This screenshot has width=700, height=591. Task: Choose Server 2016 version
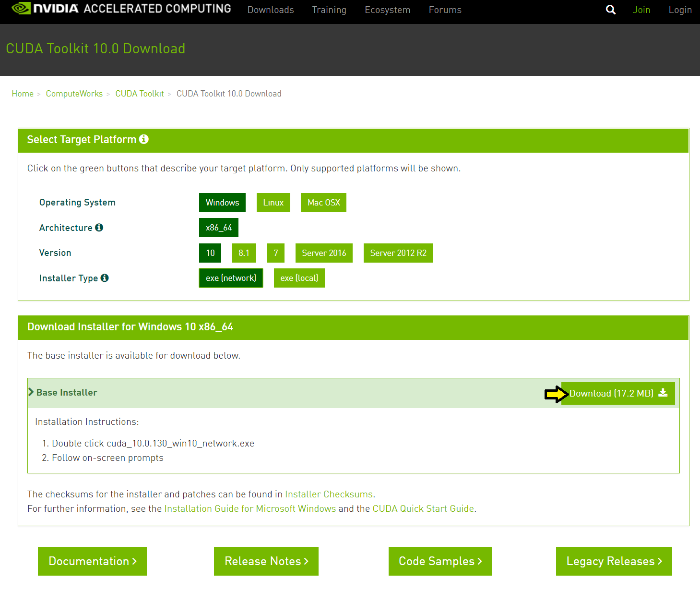(324, 253)
